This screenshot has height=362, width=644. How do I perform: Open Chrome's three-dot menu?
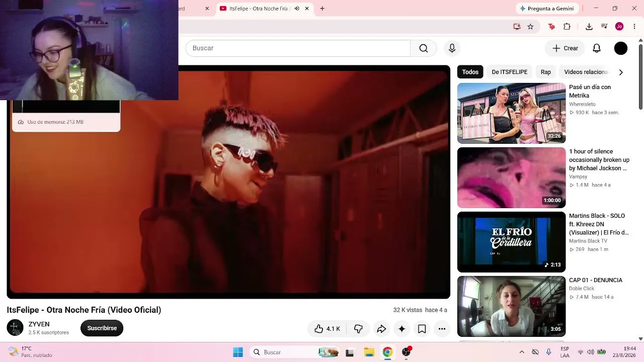pos(634,27)
